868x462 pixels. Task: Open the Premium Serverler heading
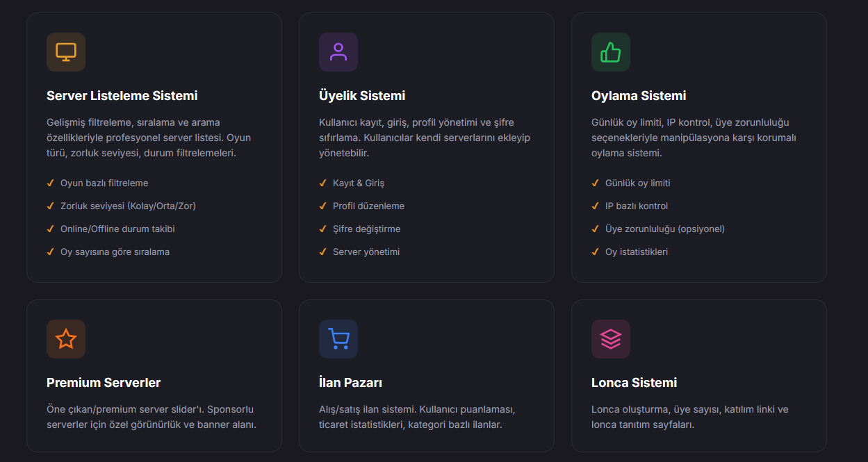pos(104,383)
